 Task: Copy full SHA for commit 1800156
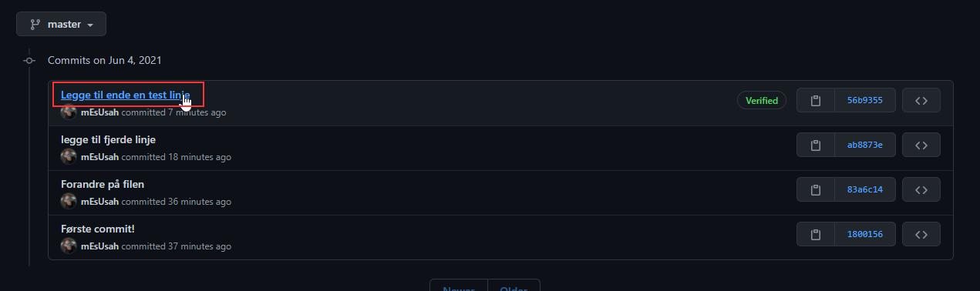pyautogui.click(x=816, y=234)
